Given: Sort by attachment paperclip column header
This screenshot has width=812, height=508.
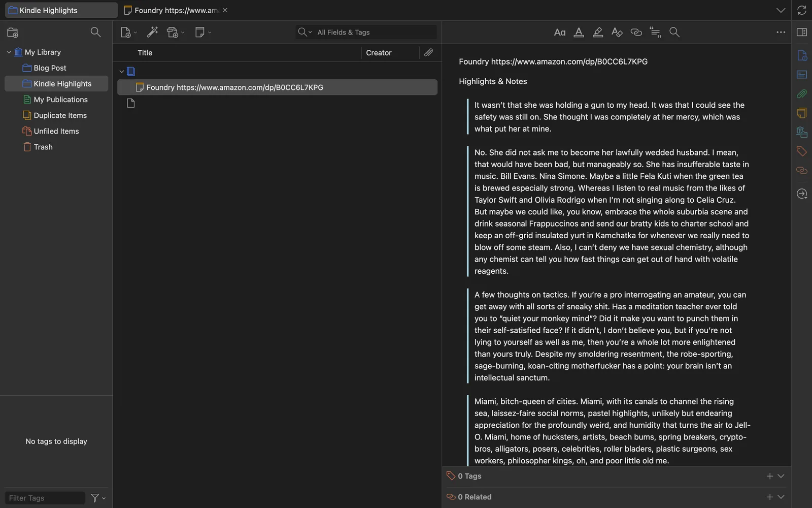Looking at the screenshot, I should coord(429,53).
